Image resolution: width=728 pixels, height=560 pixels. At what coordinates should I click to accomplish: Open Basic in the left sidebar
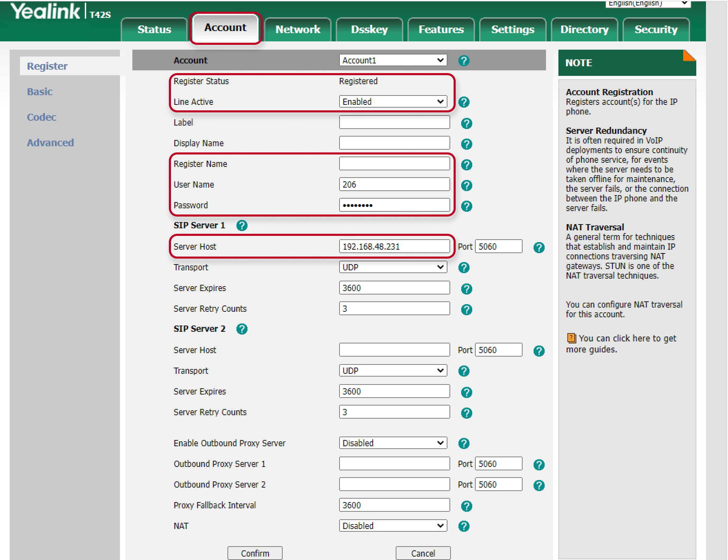pos(40,92)
